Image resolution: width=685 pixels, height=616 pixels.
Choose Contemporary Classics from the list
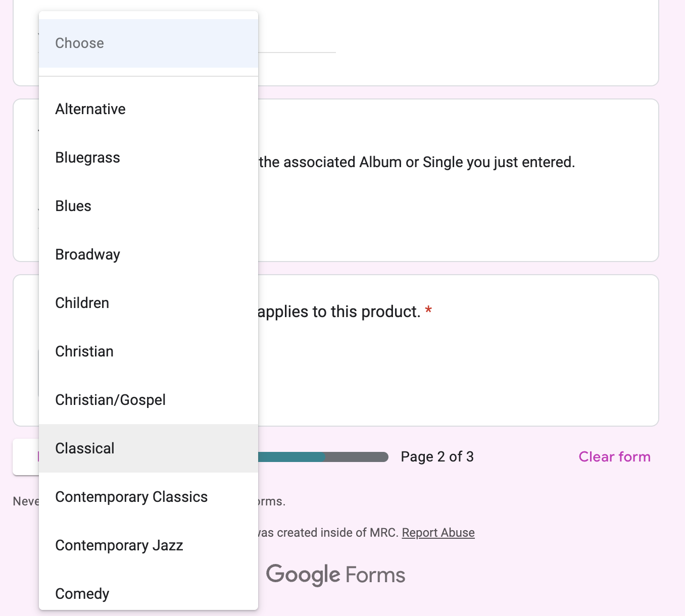(x=149, y=497)
